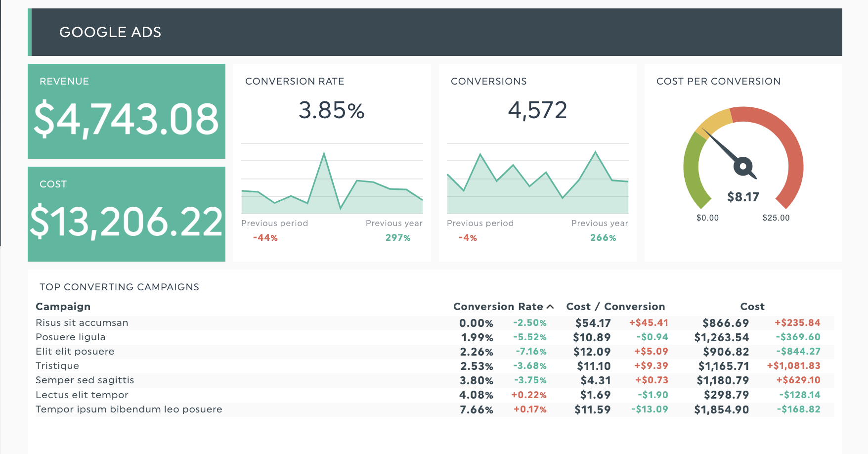
Task: Select Tempor ipsum bibendum leo posuere campaign
Action: [x=129, y=409]
